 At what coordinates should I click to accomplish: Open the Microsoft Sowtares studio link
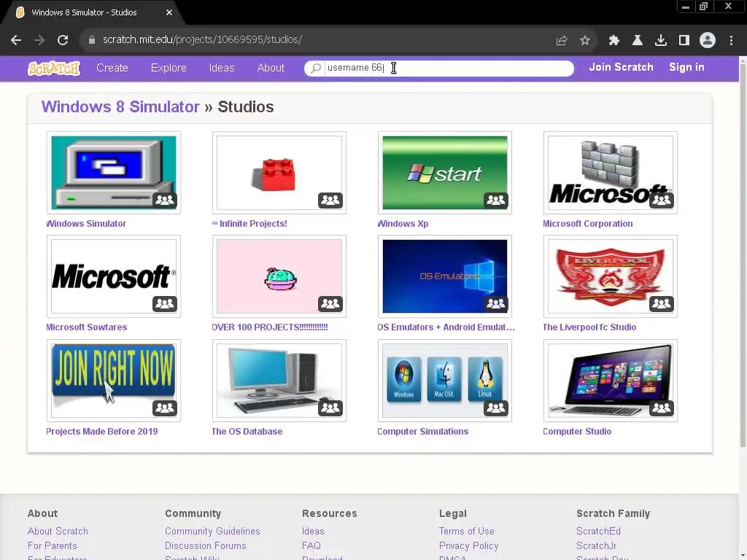[86, 327]
